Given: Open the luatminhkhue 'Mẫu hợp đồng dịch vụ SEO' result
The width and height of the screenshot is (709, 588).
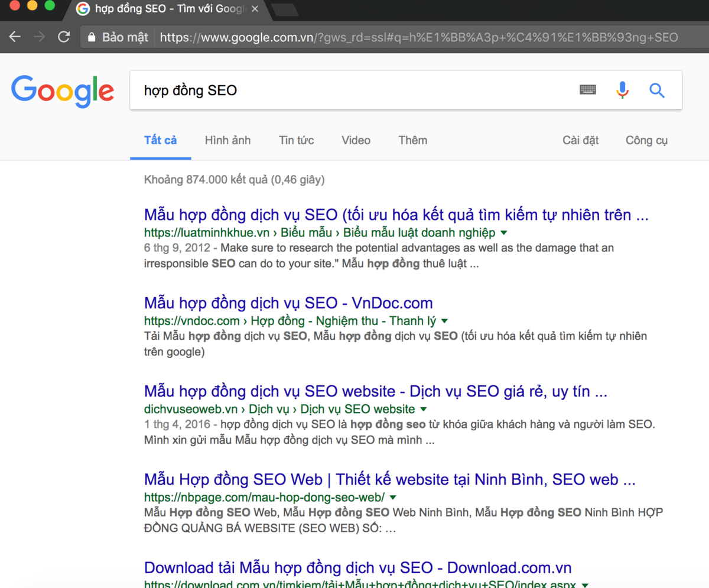Looking at the screenshot, I should (x=396, y=215).
